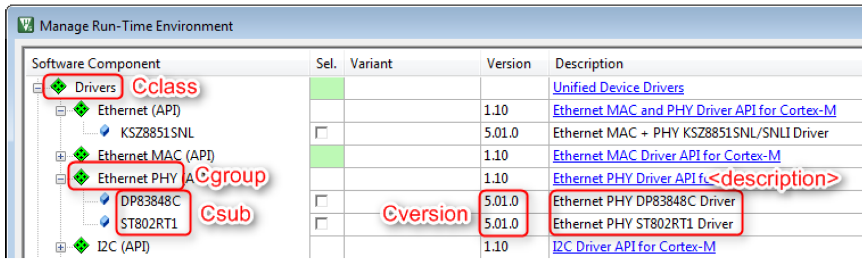Open the Unified Device Drivers link

coord(618,88)
